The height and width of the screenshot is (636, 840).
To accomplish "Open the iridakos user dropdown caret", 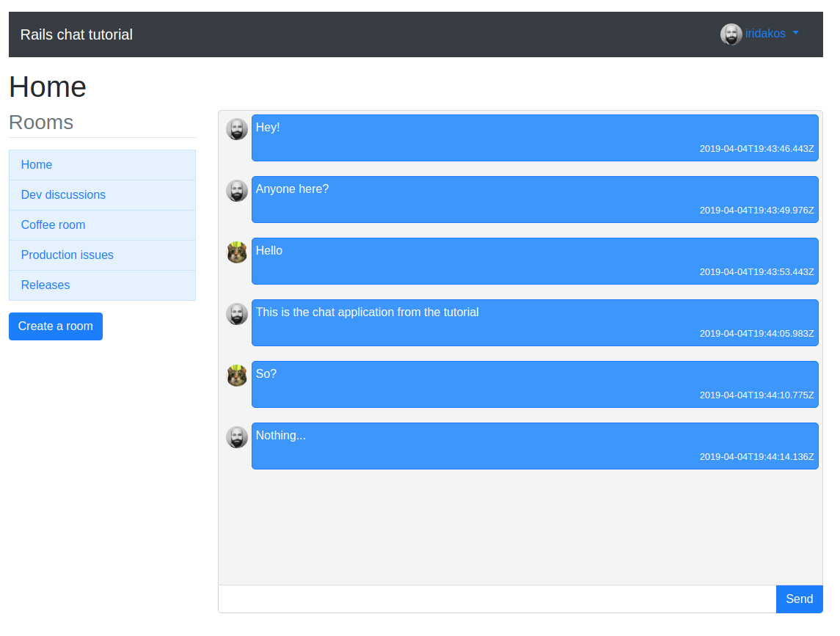I will coord(795,33).
